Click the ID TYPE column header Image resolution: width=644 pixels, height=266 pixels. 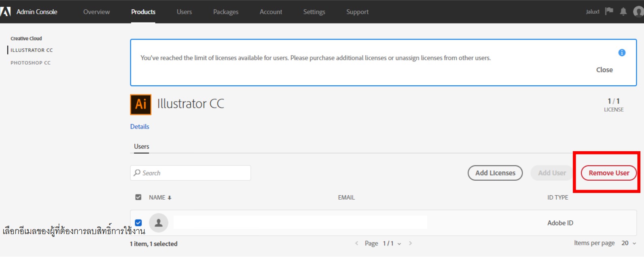557,198
